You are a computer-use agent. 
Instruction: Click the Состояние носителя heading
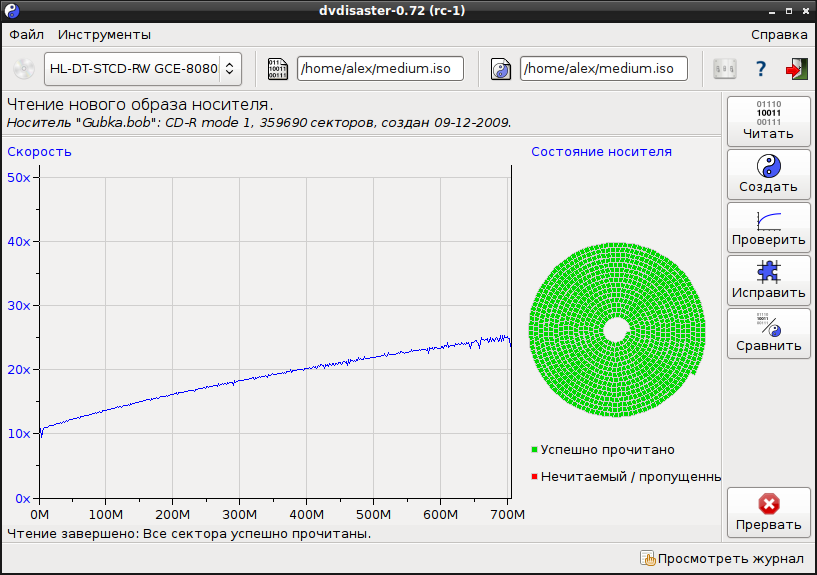pyautogui.click(x=601, y=152)
